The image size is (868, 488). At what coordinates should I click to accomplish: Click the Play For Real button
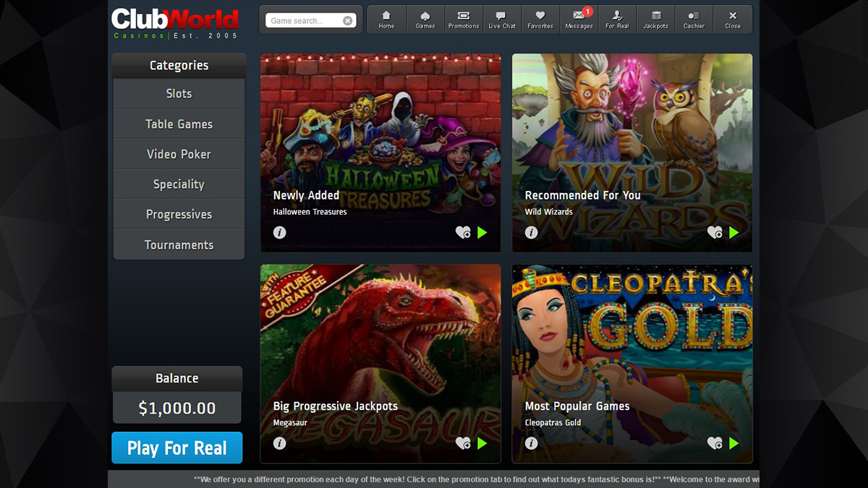177,448
